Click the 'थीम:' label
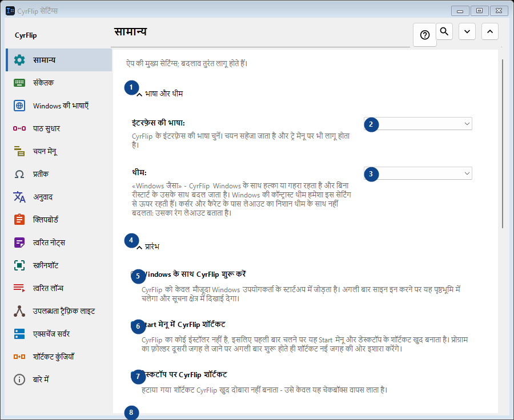Viewport: 514px width, 420px height. 139,172
